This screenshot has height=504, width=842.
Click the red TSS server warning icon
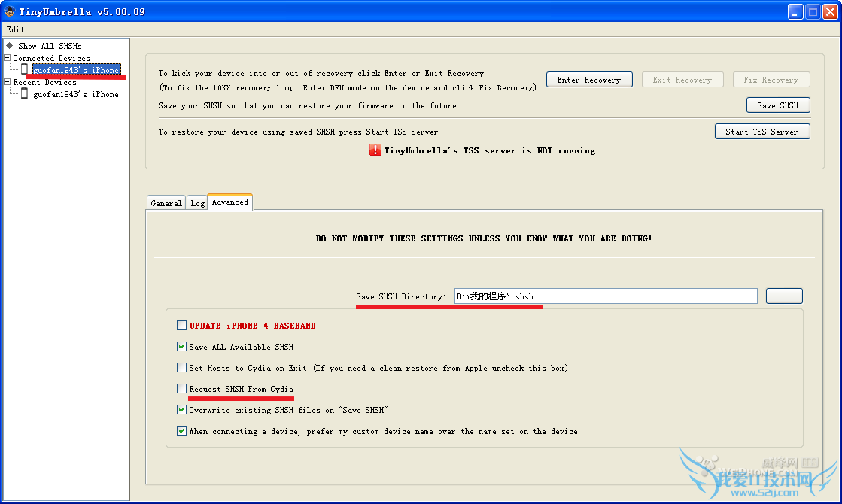(x=375, y=150)
